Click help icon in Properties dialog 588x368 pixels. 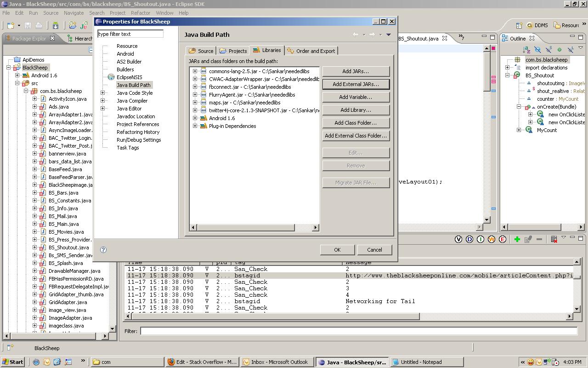point(103,250)
